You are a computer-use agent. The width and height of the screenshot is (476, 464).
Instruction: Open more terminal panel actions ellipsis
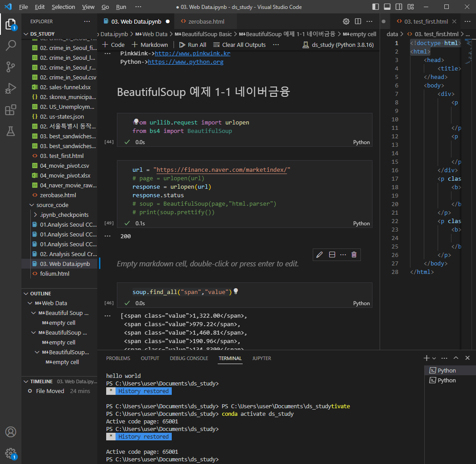tap(444, 358)
